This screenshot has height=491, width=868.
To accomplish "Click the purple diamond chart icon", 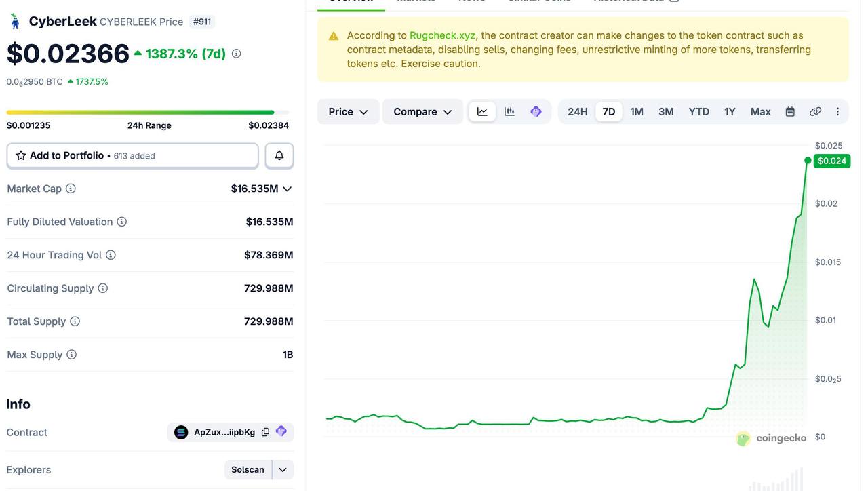I will pyautogui.click(x=536, y=112).
